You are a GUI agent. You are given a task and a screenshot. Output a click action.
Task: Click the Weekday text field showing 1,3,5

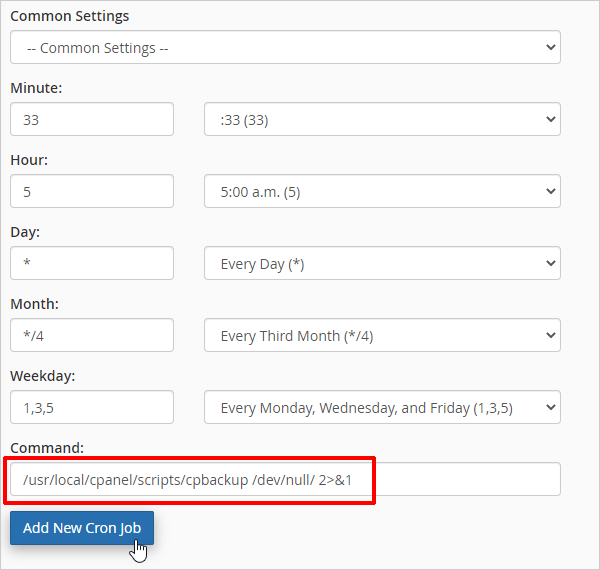click(92, 407)
